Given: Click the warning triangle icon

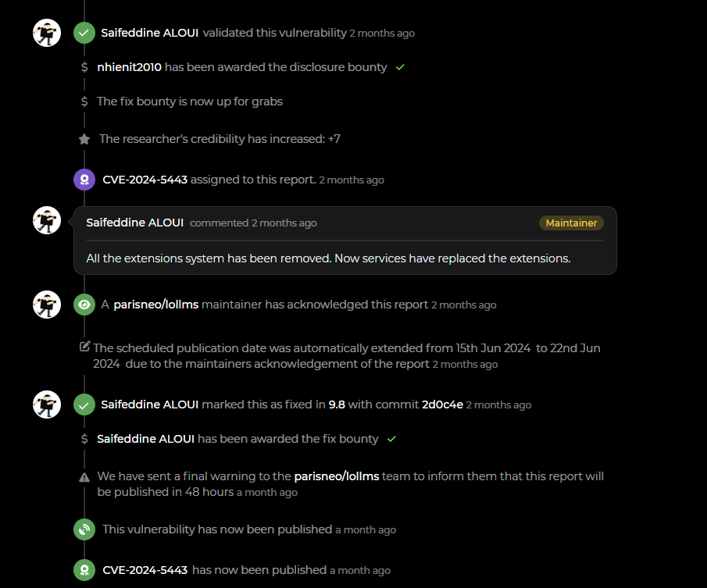Looking at the screenshot, I should (84, 477).
